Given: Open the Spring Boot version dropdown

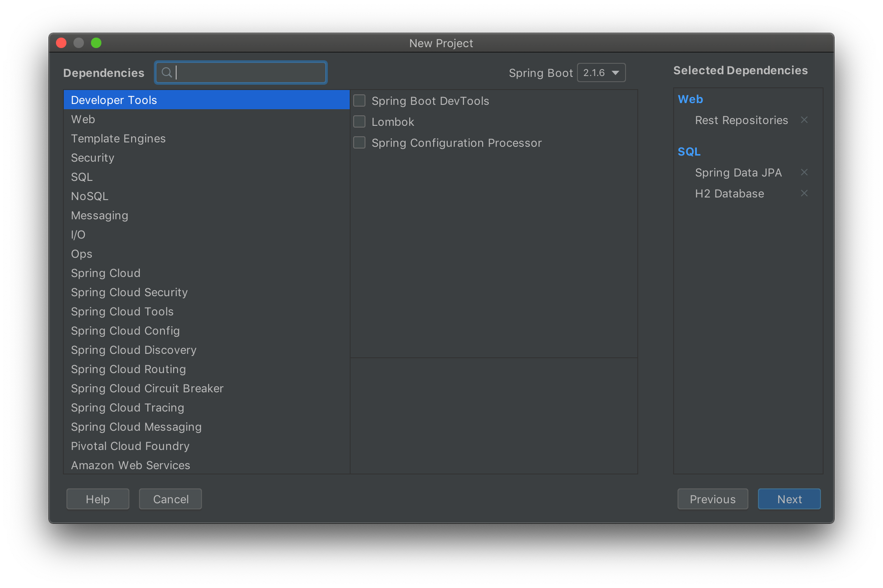Looking at the screenshot, I should click(x=601, y=73).
